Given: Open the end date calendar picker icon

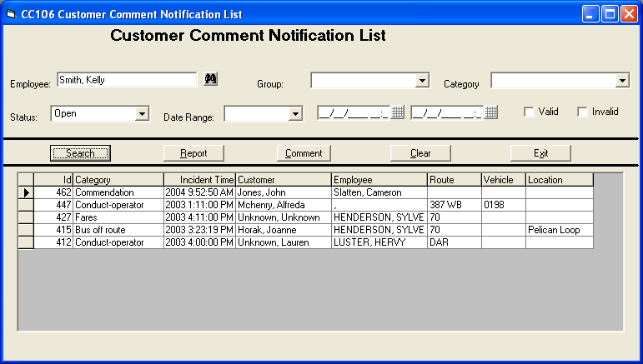Looking at the screenshot, I should tap(491, 112).
